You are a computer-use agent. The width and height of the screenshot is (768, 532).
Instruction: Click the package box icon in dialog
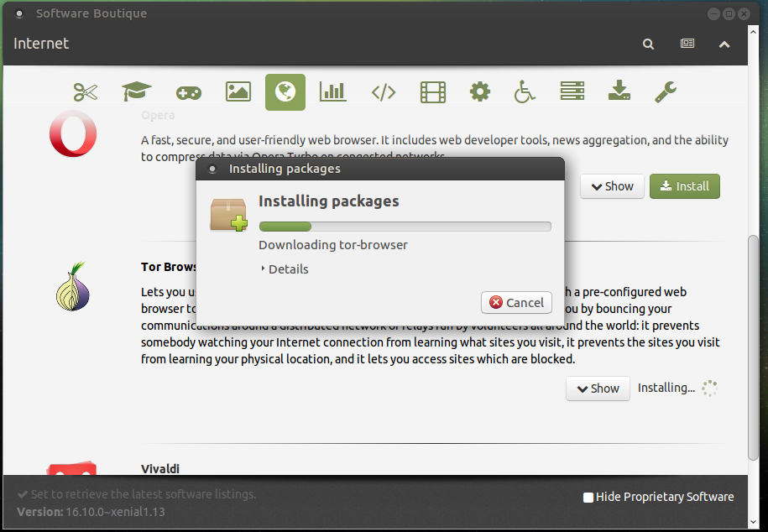(x=229, y=215)
